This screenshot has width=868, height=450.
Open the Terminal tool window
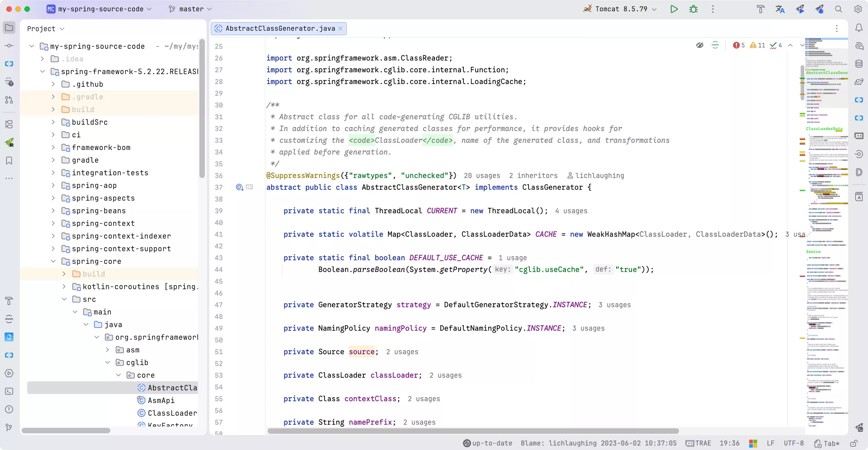pyautogui.click(x=9, y=391)
